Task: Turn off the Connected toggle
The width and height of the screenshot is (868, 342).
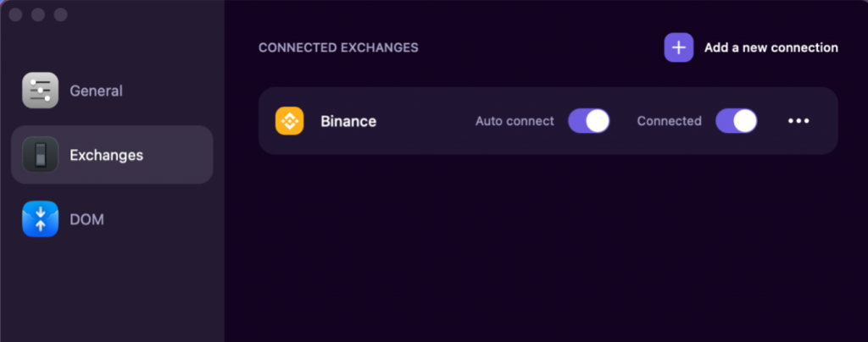Action: click(736, 121)
